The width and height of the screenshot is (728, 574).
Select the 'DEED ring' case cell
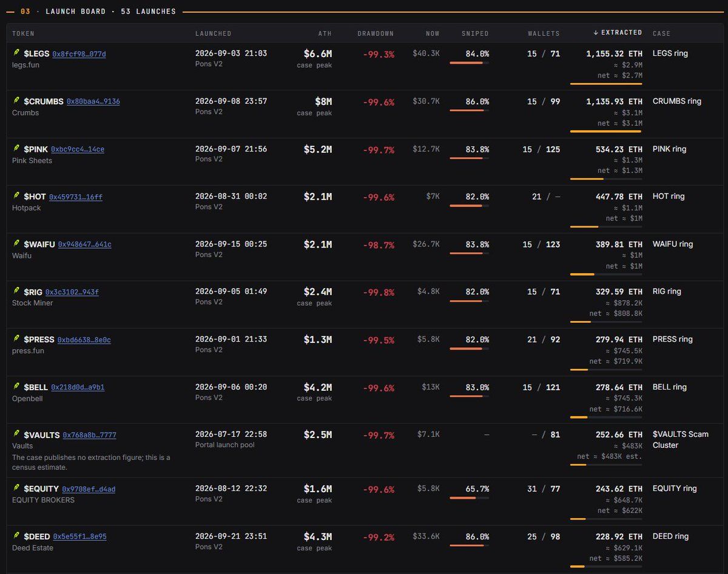(671, 536)
